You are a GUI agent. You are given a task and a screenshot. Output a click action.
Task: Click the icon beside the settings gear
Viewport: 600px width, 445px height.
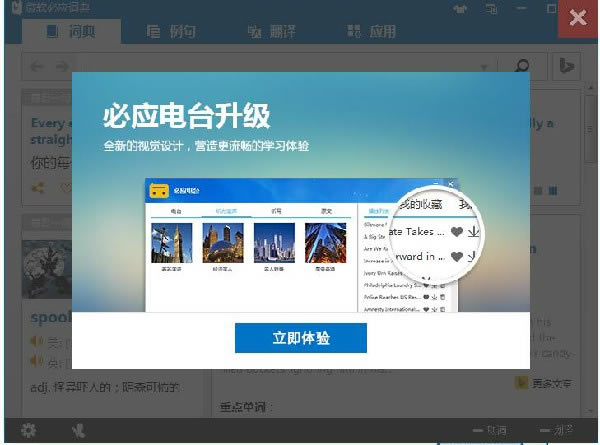click(79, 431)
